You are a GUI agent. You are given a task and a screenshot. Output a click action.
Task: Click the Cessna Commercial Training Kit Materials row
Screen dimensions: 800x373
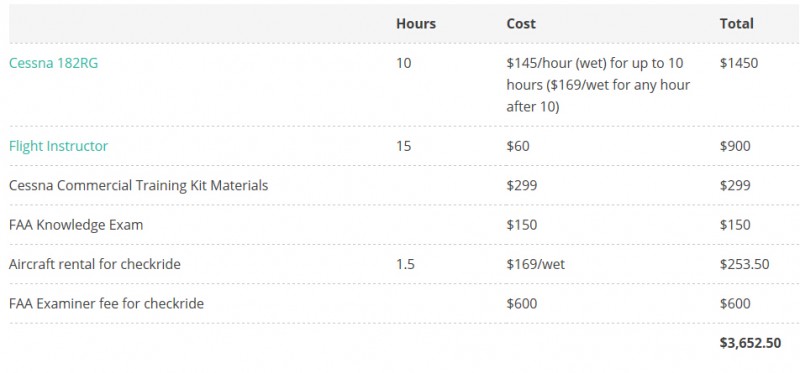point(400,185)
